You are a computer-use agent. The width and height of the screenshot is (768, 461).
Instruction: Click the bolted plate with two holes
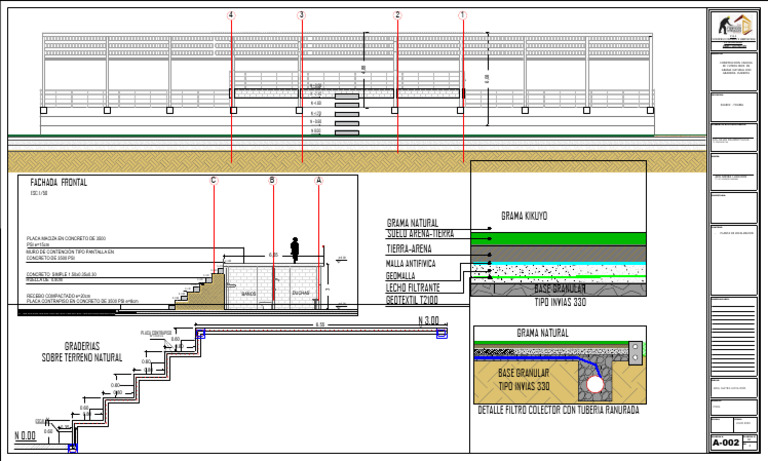click(x=635, y=353)
